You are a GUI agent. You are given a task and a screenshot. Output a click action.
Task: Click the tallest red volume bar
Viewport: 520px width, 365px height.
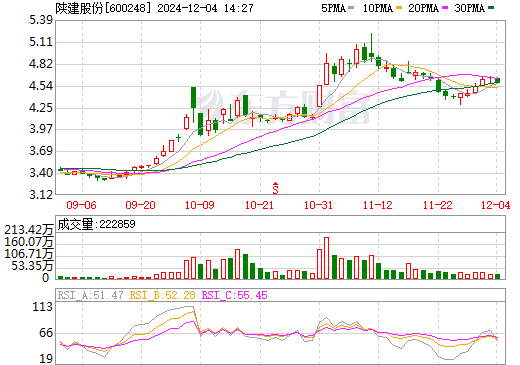click(327, 258)
